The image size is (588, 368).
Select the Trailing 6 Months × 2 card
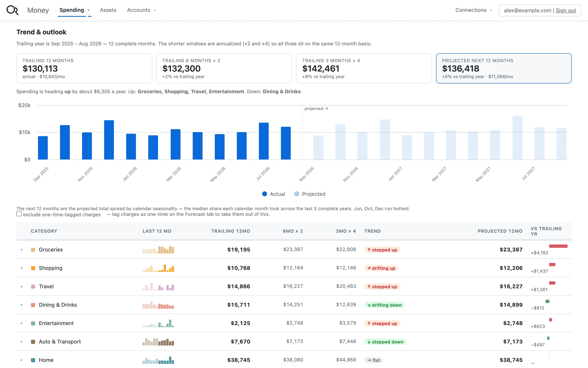(x=224, y=68)
